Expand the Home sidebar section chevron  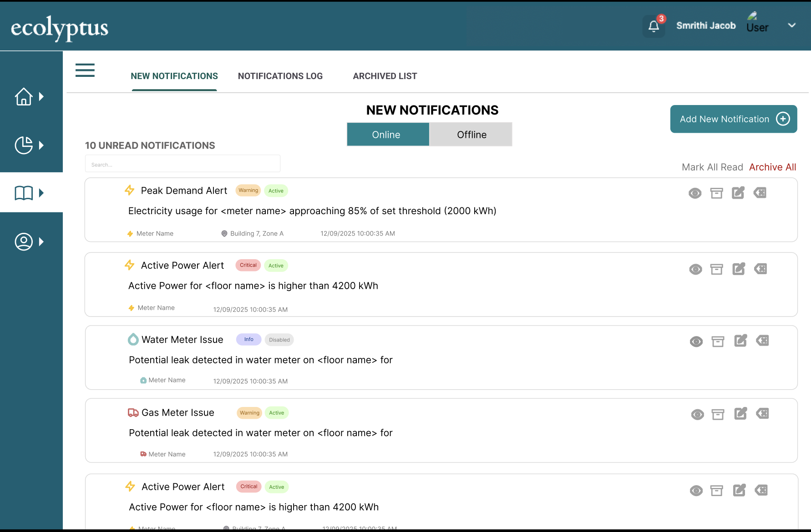41,96
